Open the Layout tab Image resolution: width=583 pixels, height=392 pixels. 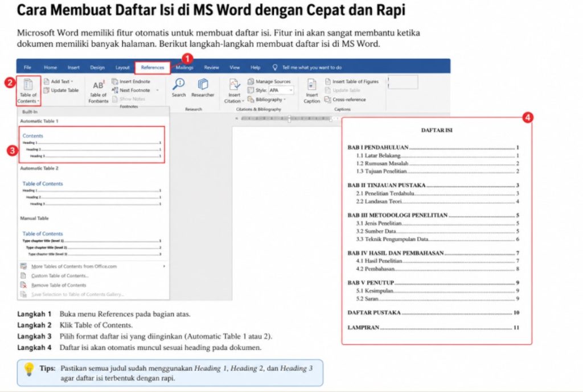point(122,67)
